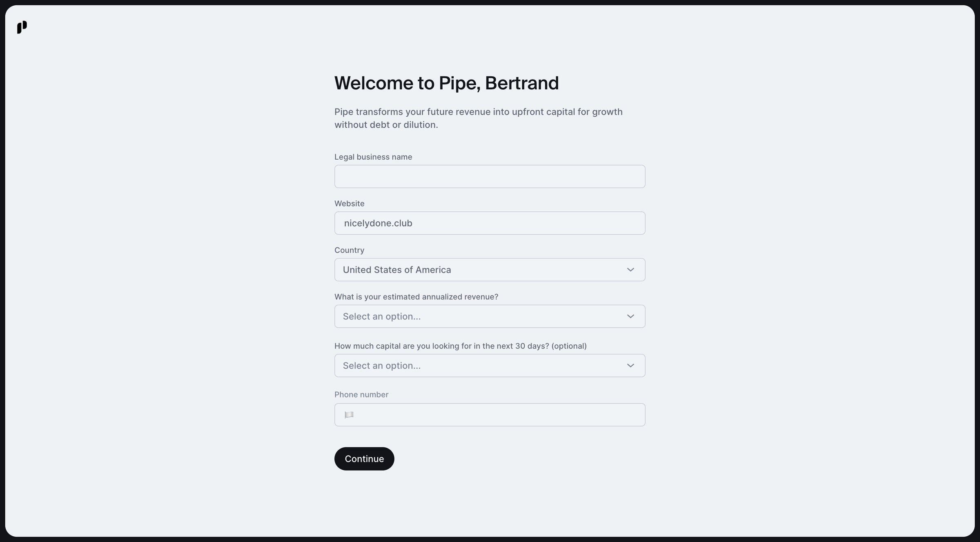Open the Country dropdown showing United States
Image resolution: width=980 pixels, height=542 pixels.
(490, 270)
